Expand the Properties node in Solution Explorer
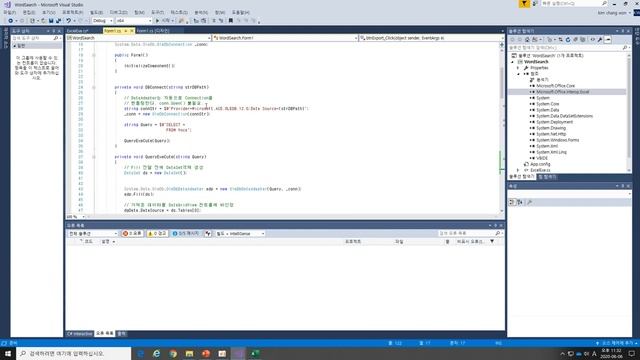640x360 pixels. click(518, 68)
